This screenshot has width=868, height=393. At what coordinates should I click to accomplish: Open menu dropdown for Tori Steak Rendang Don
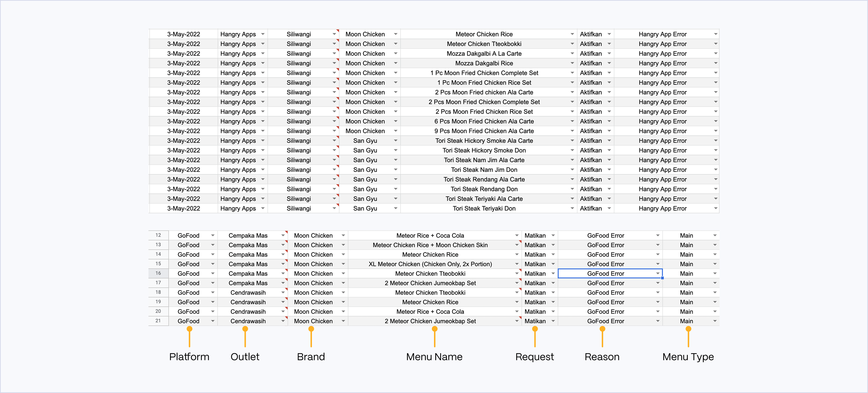point(572,189)
